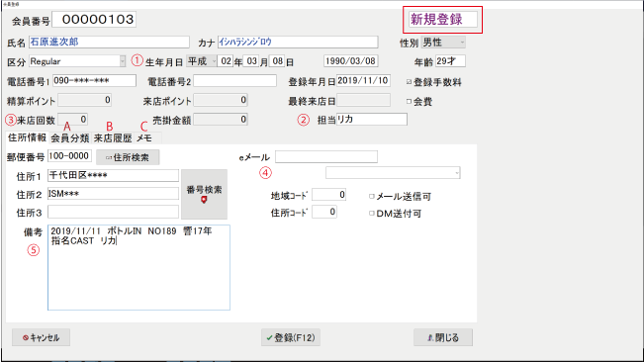The image size is (644, 362).
Task: Click the 閉じる button
Action: pos(443,338)
